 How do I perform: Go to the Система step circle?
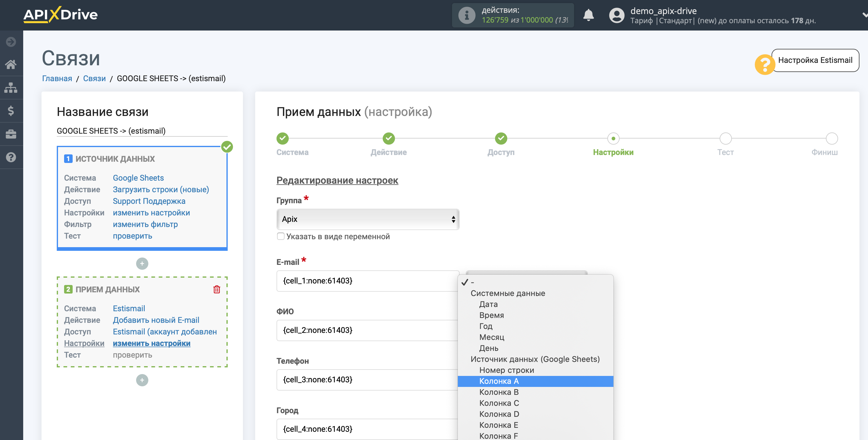click(x=282, y=138)
